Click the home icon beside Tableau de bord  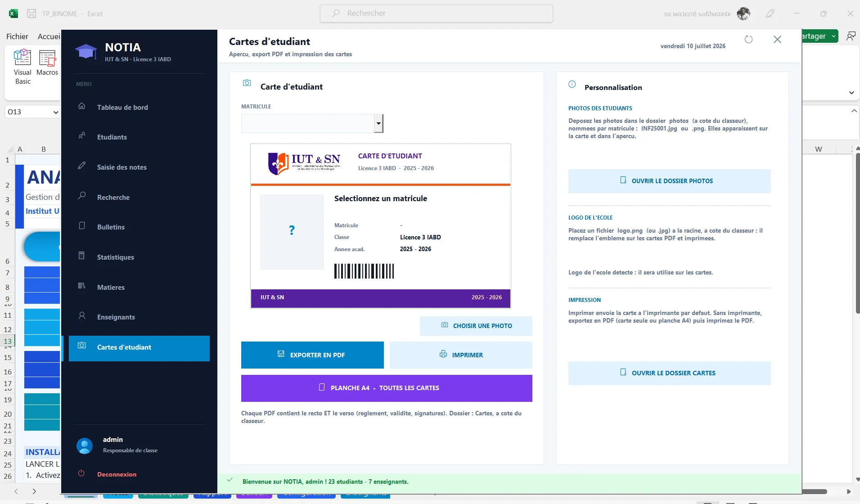click(x=81, y=106)
